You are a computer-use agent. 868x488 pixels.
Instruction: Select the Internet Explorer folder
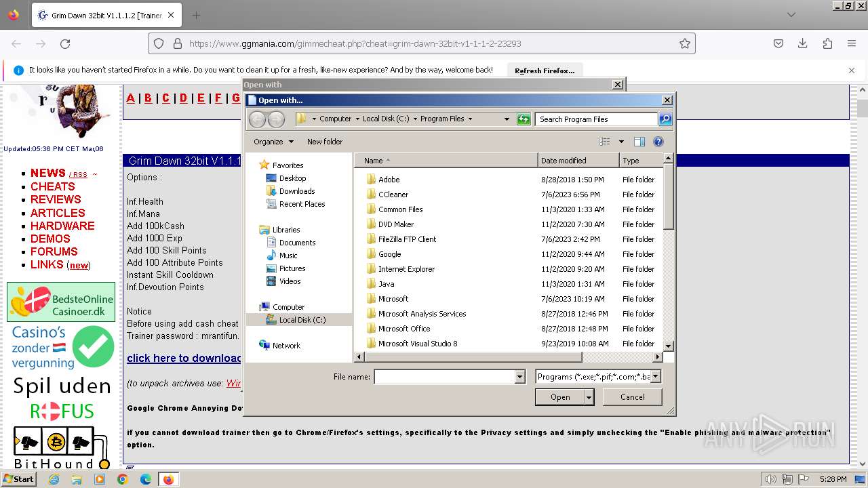tap(406, 269)
